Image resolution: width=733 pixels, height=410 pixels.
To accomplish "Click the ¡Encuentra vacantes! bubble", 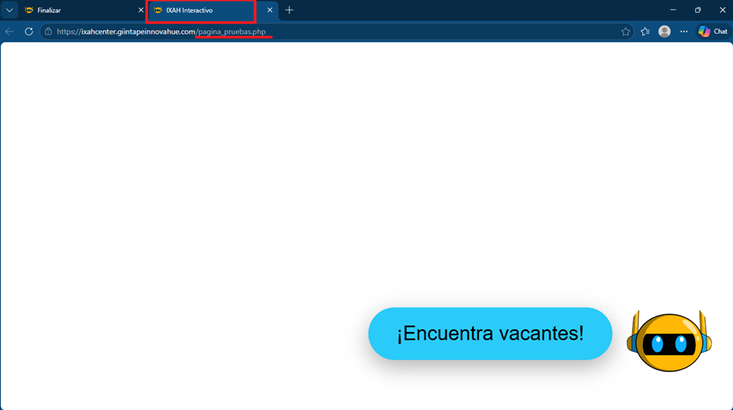I will click(490, 333).
